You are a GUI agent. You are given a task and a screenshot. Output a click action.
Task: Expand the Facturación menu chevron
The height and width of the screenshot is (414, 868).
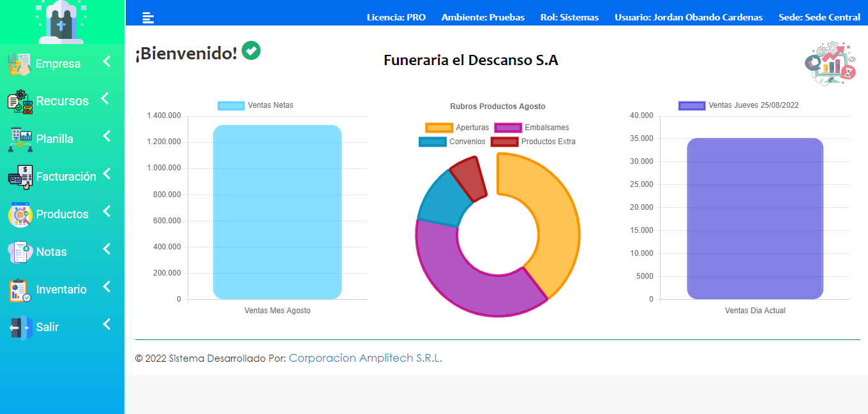[107, 174]
